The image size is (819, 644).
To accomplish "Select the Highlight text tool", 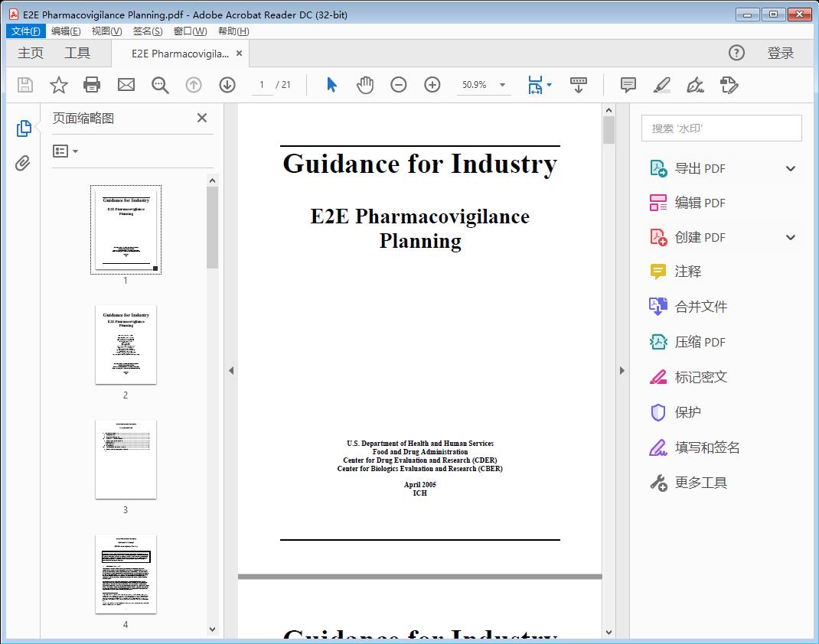I will coord(661,85).
